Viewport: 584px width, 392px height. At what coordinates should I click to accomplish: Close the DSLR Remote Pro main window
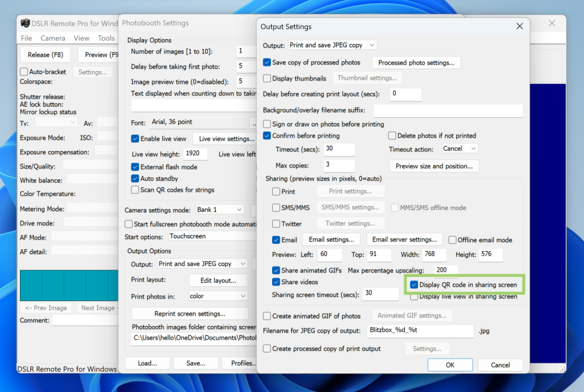[x=552, y=23]
